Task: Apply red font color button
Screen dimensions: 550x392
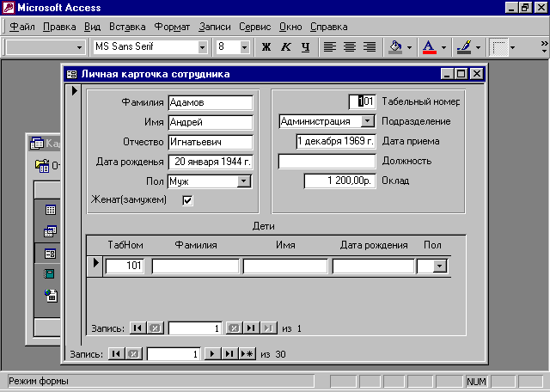Action: pyautogui.click(x=430, y=46)
